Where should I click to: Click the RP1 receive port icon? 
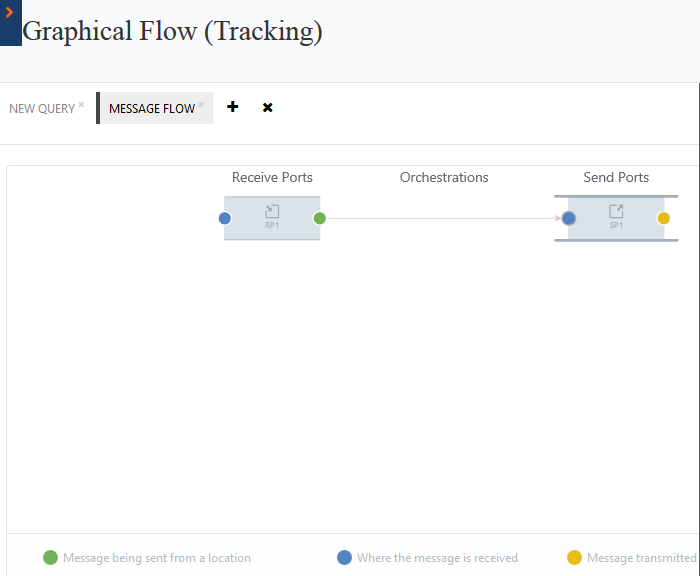tap(272, 212)
